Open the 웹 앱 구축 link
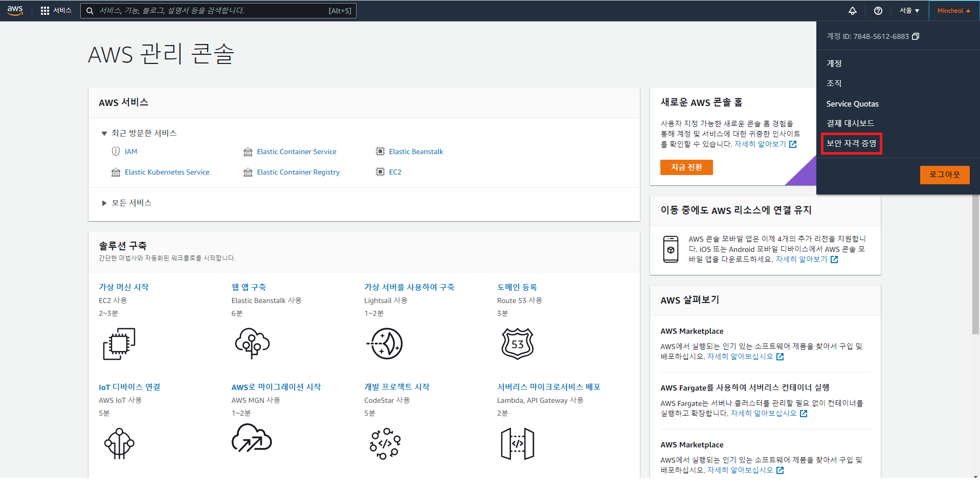980x496 pixels. pos(249,287)
